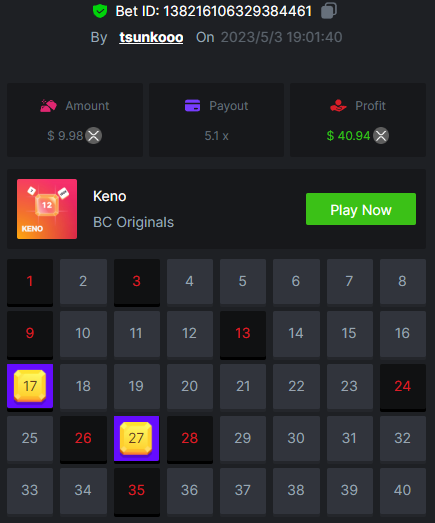This screenshot has width=435, height=523.
Task: Click the pink Amount coins icon
Action: coord(48,106)
